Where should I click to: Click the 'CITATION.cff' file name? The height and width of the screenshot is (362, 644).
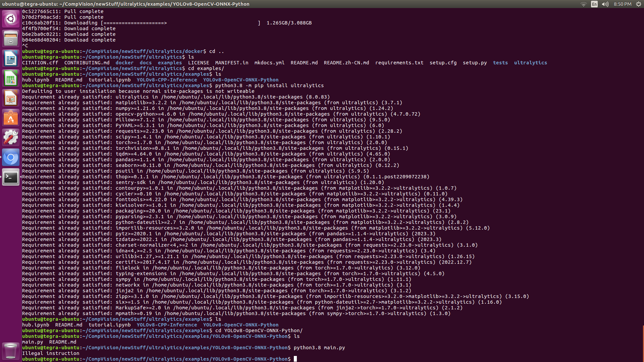[x=40, y=63]
